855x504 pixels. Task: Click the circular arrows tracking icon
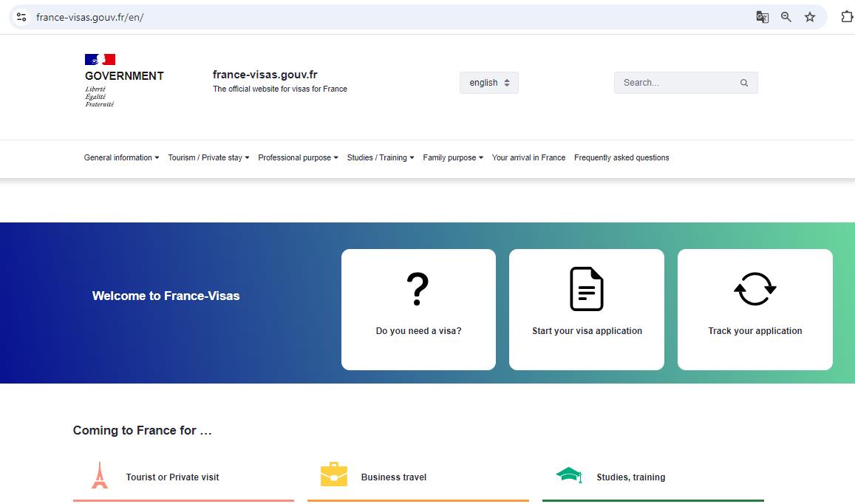click(x=754, y=289)
